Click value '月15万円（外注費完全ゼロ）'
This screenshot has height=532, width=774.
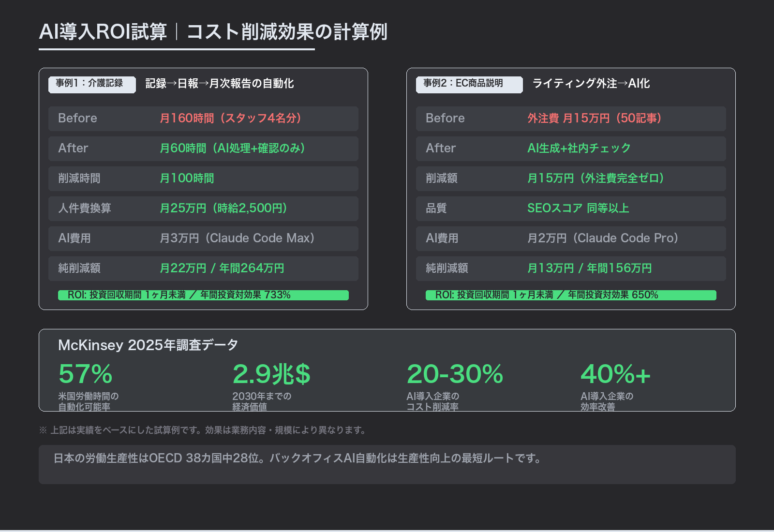click(x=595, y=178)
